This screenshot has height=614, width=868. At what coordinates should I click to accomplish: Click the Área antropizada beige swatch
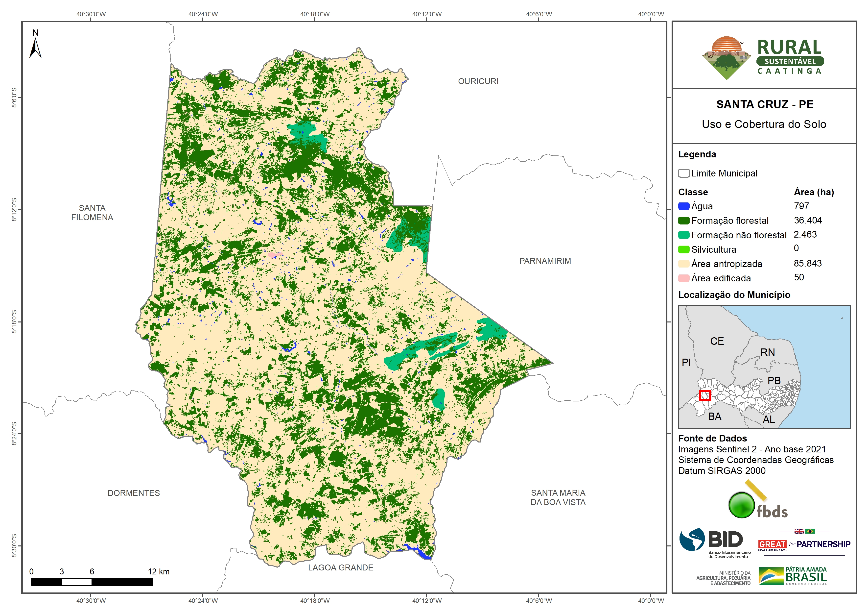pyautogui.click(x=683, y=264)
